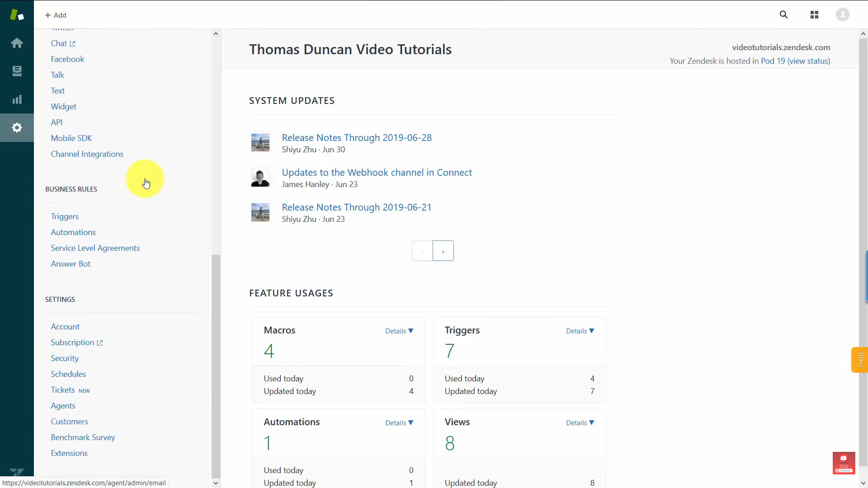Open Security settings
The width and height of the screenshot is (868, 488).
tap(65, 358)
